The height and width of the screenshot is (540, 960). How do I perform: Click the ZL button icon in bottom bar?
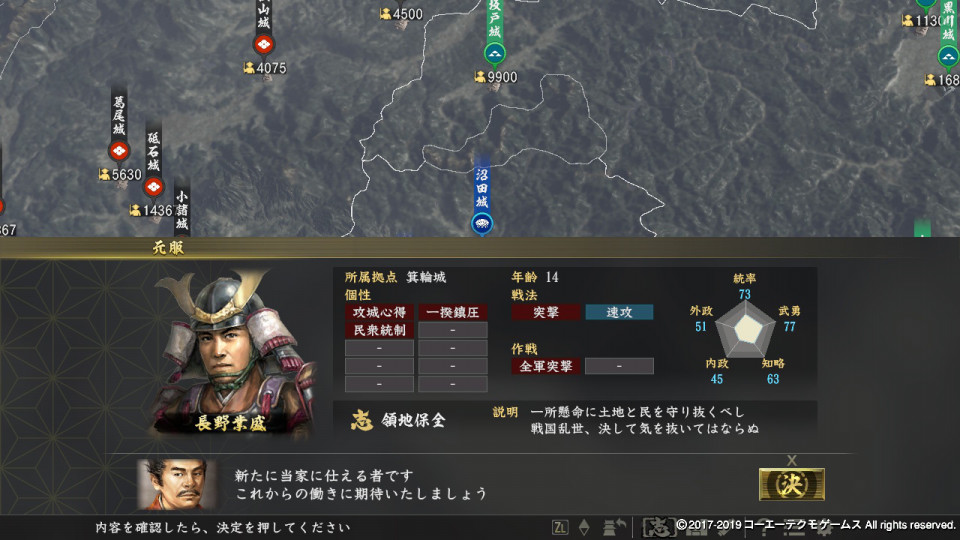[x=560, y=527]
